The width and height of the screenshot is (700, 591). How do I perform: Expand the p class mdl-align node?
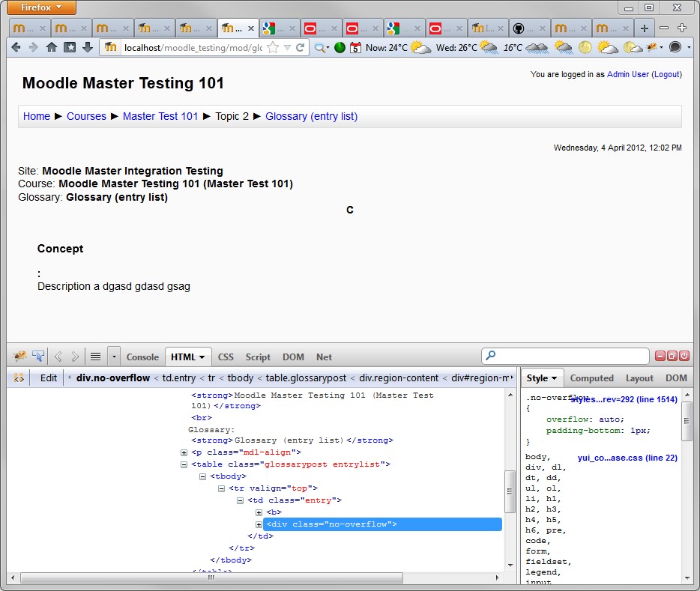tap(184, 452)
